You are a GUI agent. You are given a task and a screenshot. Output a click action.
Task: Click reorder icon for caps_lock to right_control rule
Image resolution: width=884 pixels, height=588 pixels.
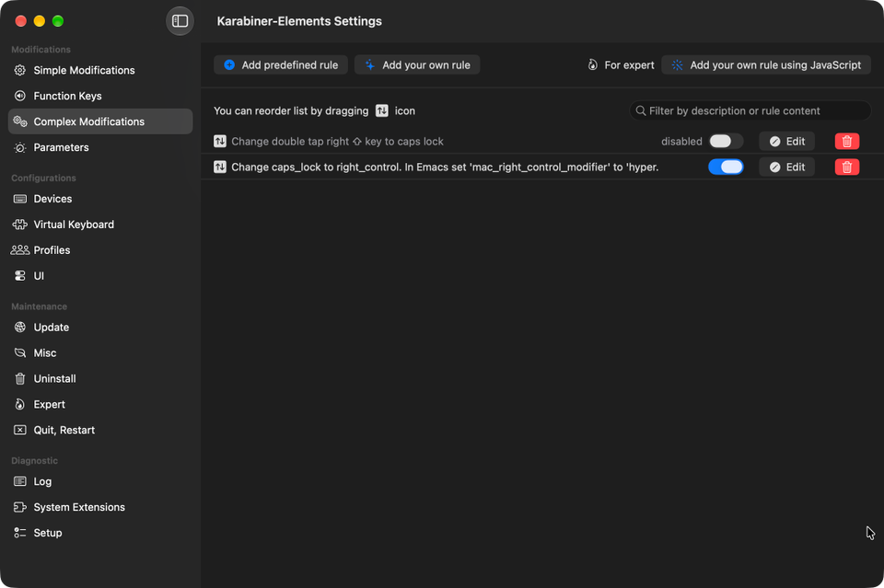pos(220,167)
